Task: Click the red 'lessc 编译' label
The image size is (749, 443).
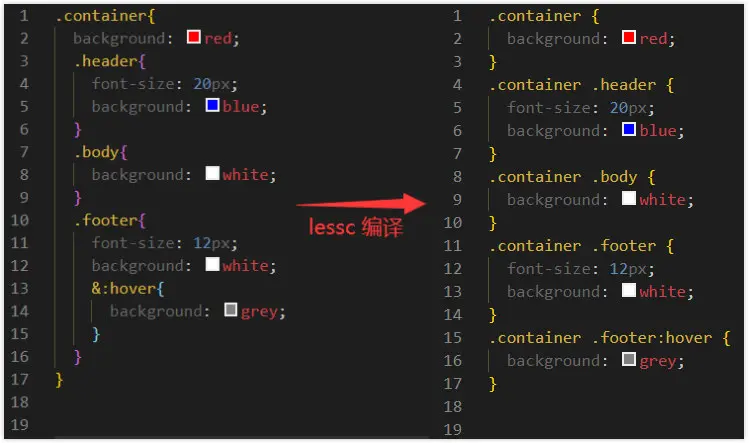Action: [x=355, y=227]
